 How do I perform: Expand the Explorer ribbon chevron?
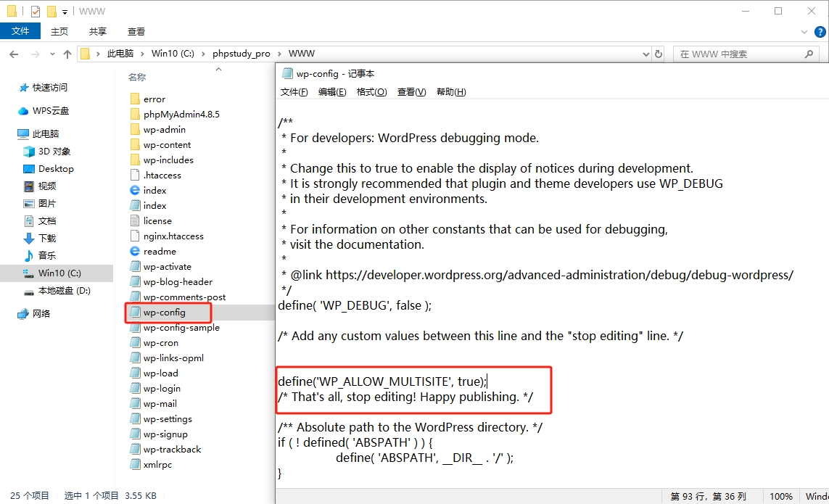coord(804,32)
